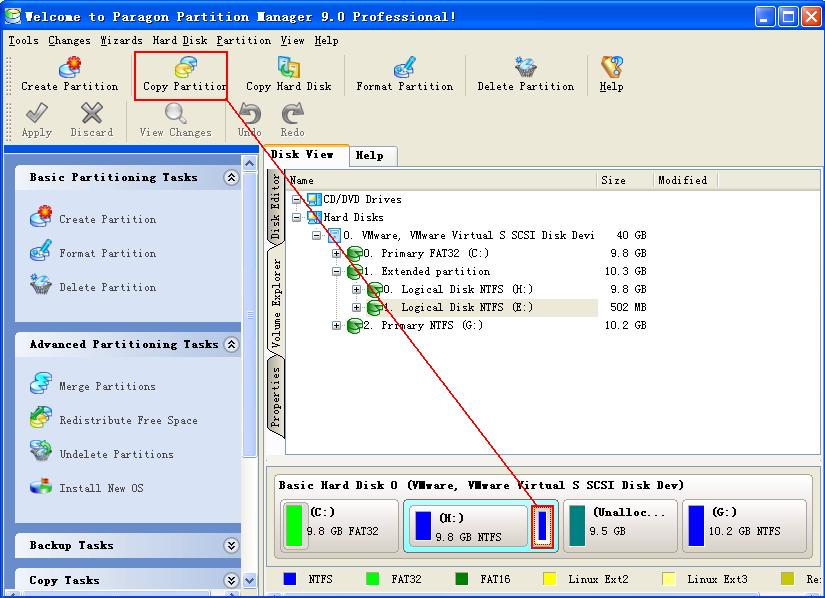Viewport: 825px width, 598px height.
Task: Expand the Logical Disk NTFS (E:) node
Action: pyautogui.click(x=356, y=307)
